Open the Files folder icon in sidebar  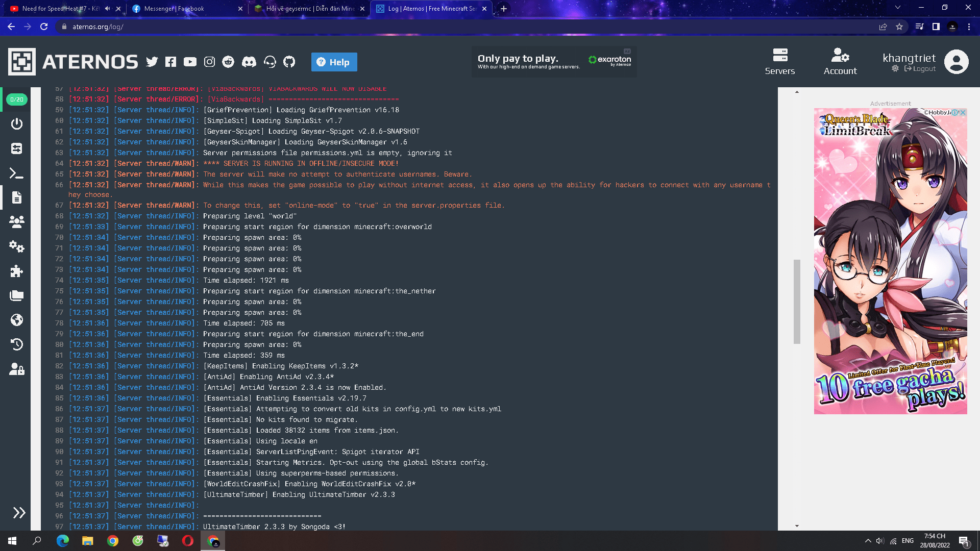pyautogui.click(x=16, y=295)
